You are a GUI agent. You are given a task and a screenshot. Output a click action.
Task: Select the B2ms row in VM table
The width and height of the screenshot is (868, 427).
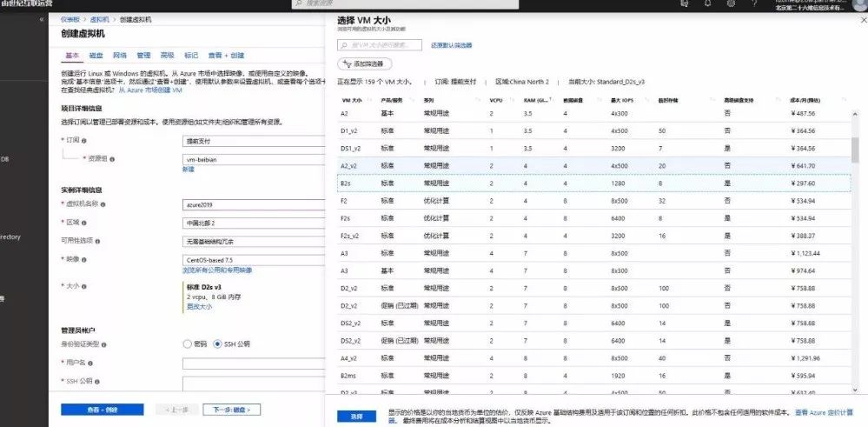point(594,376)
